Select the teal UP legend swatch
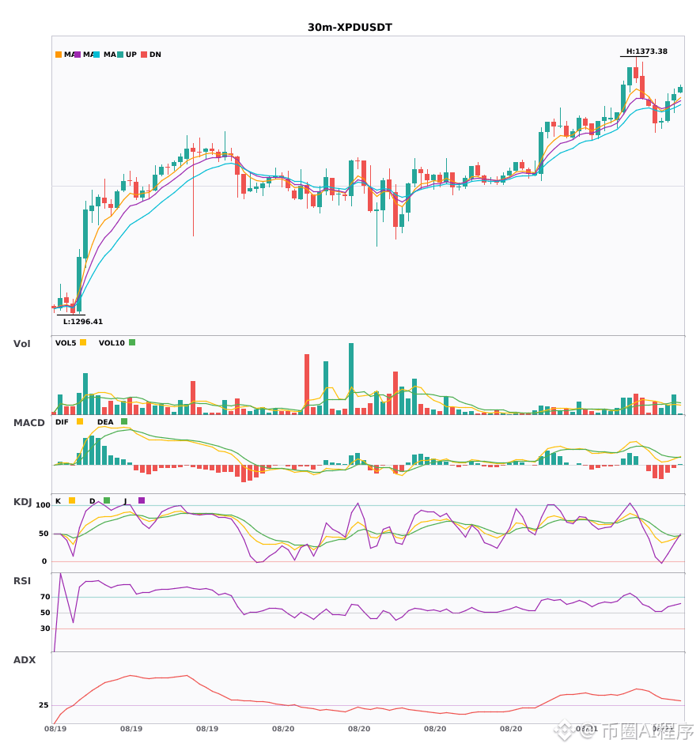 click(120, 55)
